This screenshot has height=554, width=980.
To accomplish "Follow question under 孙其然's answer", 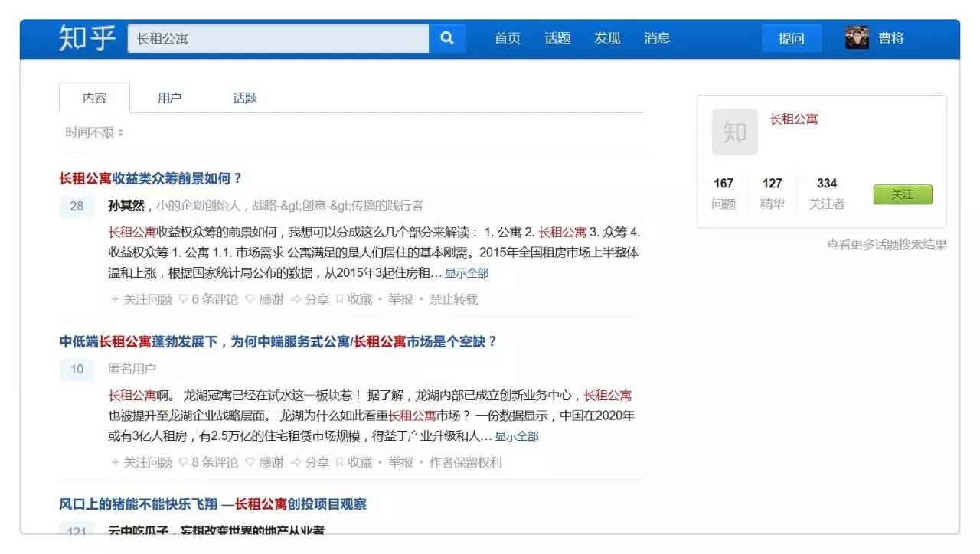I will click(142, 299).
